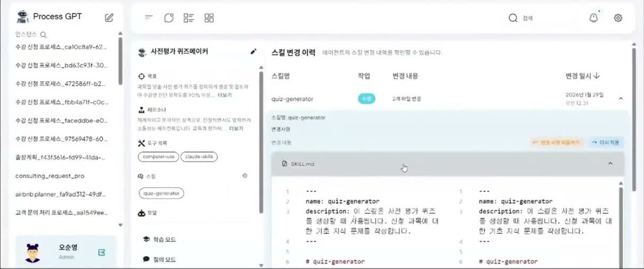Click the 인스턴스 section label

coord(27,35)
